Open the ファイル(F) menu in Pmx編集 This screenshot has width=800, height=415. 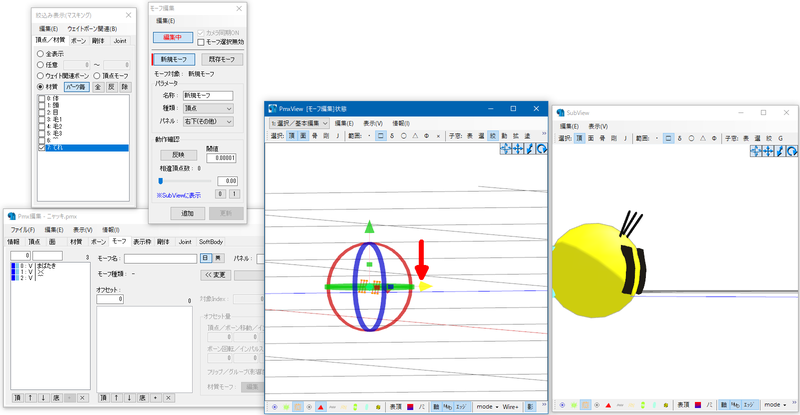tap(23, 230)
